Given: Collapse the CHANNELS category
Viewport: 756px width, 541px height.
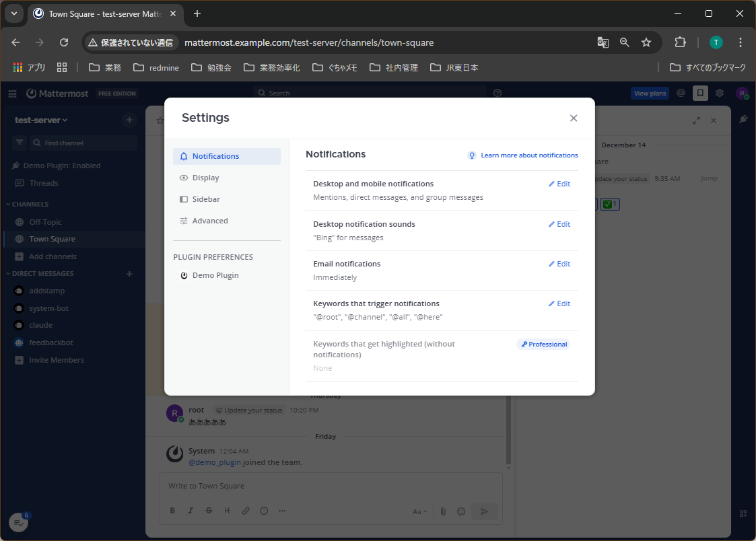Looking at the screenshot, I should pyautogui.click(x=28, y=205).
